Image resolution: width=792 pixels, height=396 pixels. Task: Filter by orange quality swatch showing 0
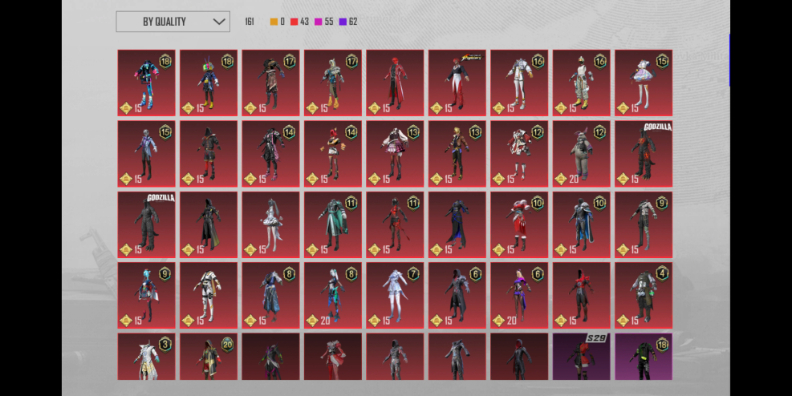[277, 22]
